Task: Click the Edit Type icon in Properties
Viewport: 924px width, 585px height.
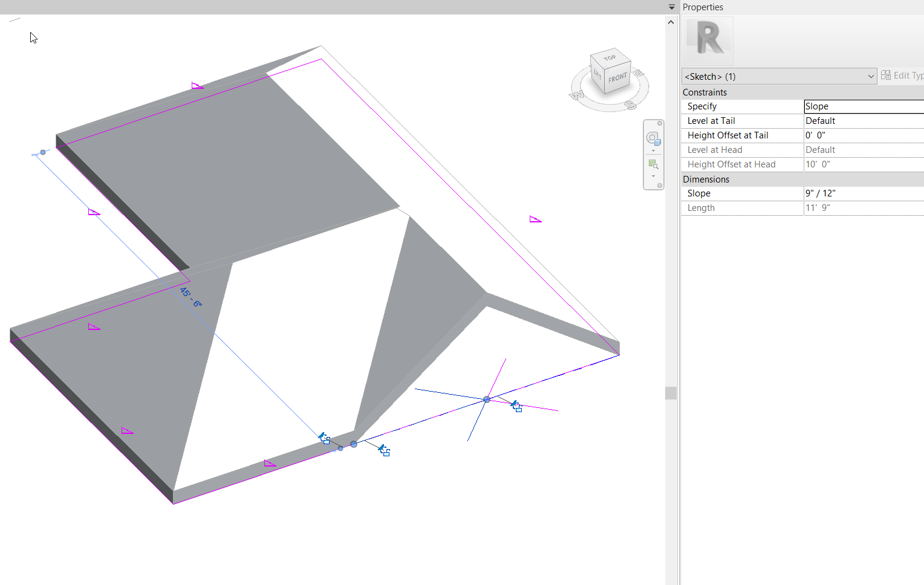Action: tap(885, 75)
